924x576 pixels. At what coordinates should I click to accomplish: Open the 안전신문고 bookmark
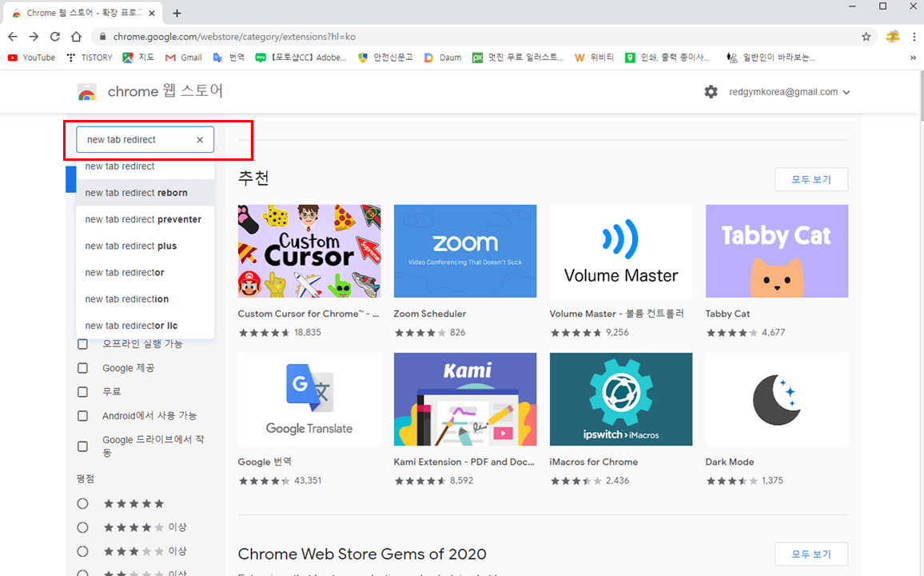(x=385, y=57)
